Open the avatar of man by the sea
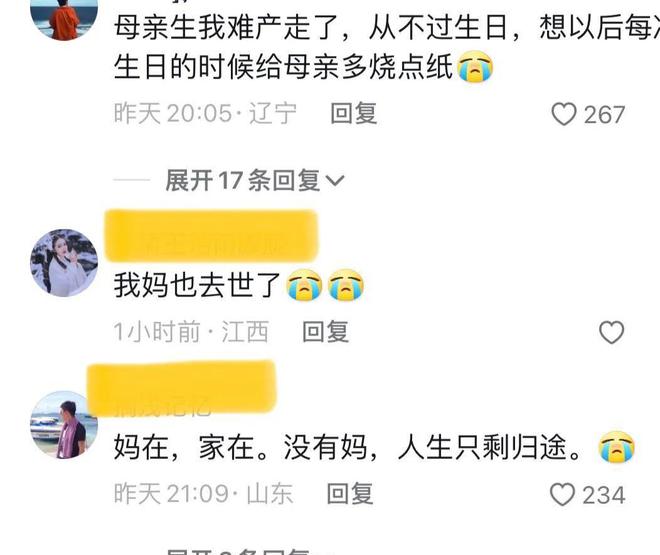Viewport: 660px width, 555px height. click(x=64, y=425)
